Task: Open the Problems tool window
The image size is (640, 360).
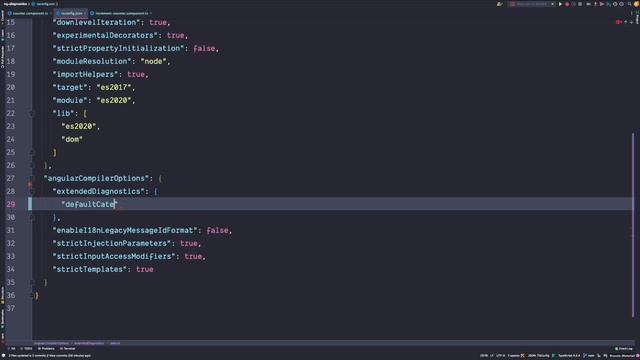Action: 46,349
